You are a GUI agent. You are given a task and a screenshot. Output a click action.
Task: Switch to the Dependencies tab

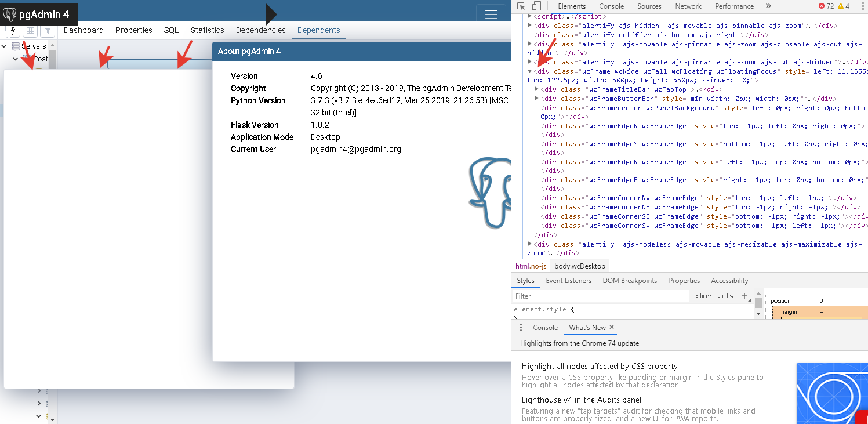pyautogui.click(x=260, y=30)
